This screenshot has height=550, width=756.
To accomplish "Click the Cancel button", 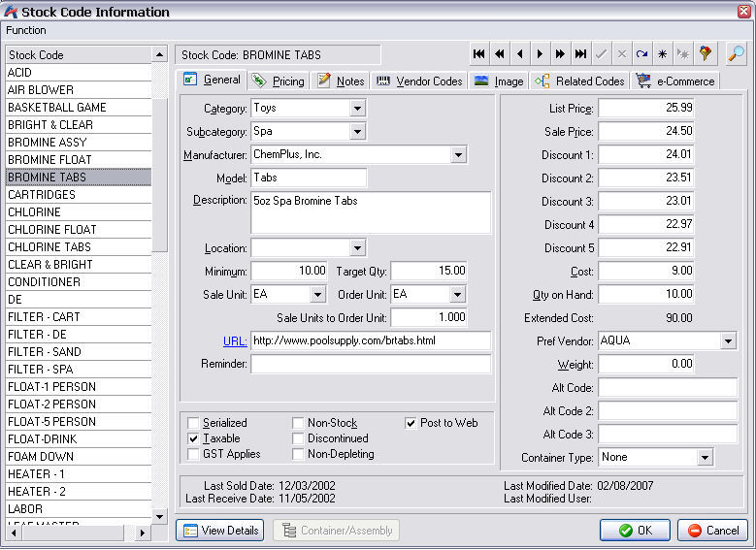I will pyautogui.click(x=712, y=531).
